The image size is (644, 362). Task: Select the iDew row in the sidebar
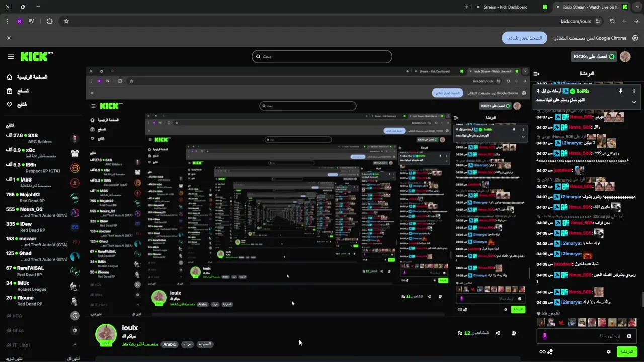click(x=43, y=227)
